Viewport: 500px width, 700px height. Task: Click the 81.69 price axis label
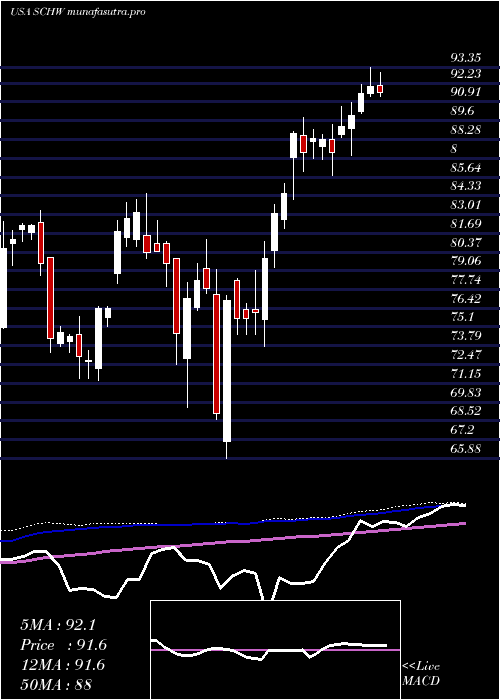pos(465,224)
